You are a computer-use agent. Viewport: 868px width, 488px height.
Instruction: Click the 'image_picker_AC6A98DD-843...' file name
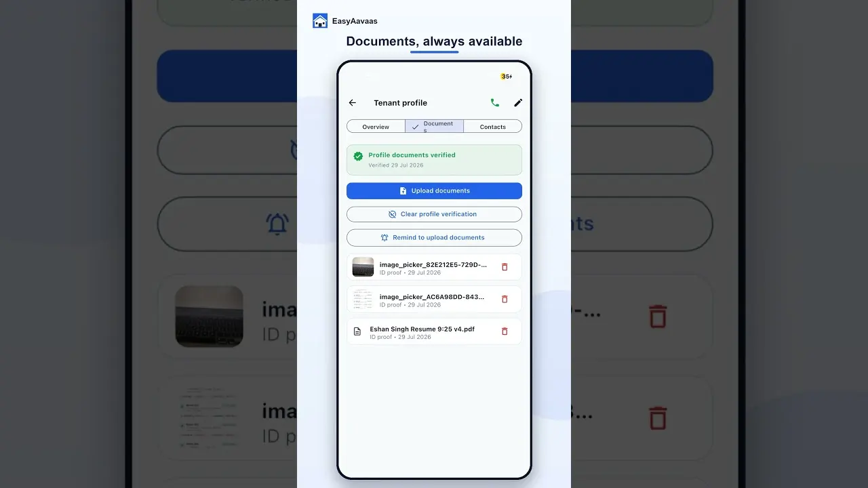(x=432, y=297)
